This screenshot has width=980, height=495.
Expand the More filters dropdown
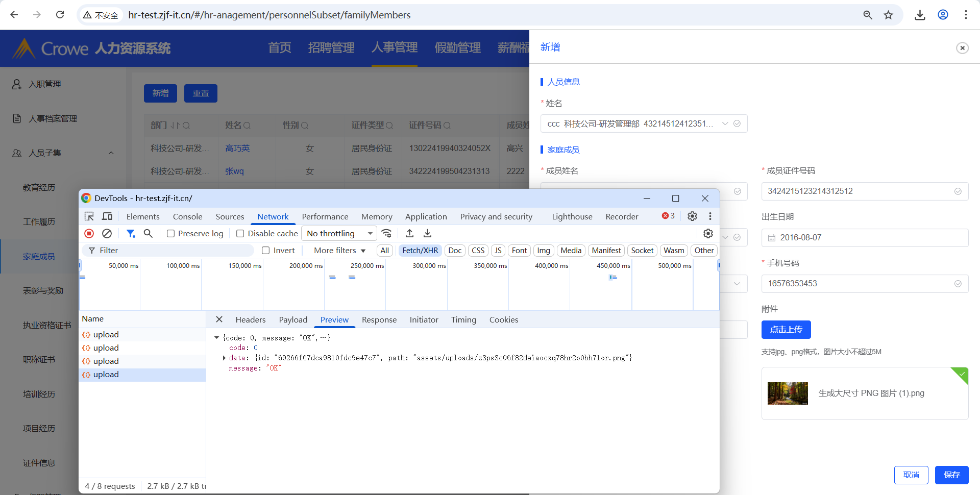point(339,251)
